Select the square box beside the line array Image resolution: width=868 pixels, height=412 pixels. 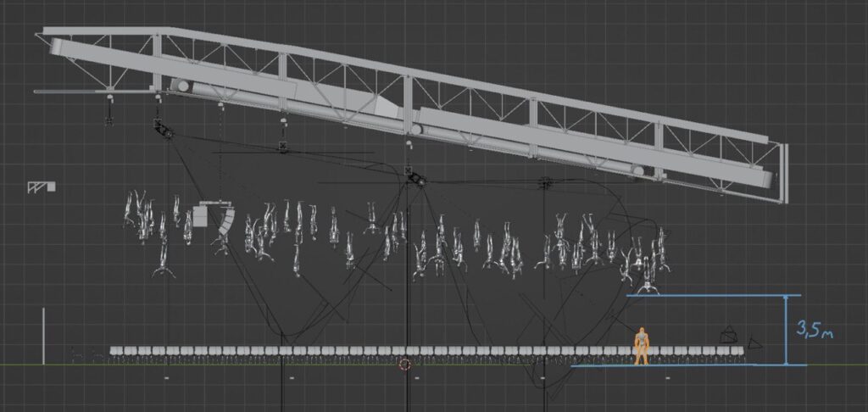click(201, 217)
